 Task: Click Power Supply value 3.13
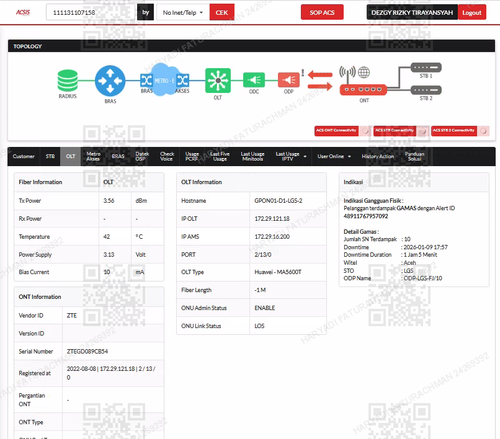coord(109,255)
